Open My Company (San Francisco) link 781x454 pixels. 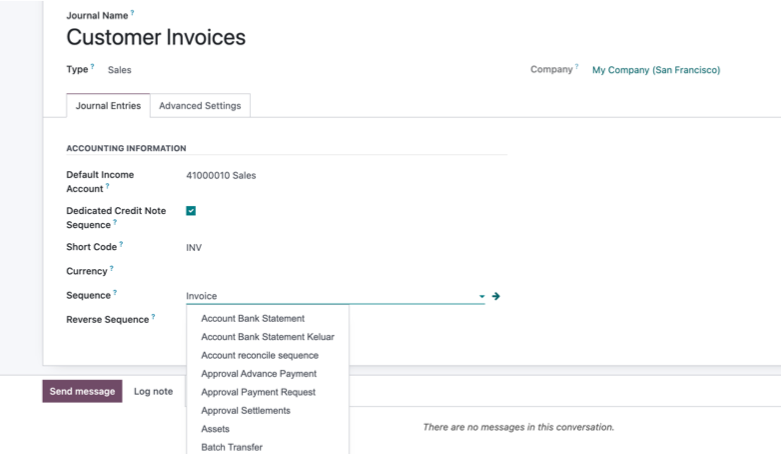[x=655, y=70]
